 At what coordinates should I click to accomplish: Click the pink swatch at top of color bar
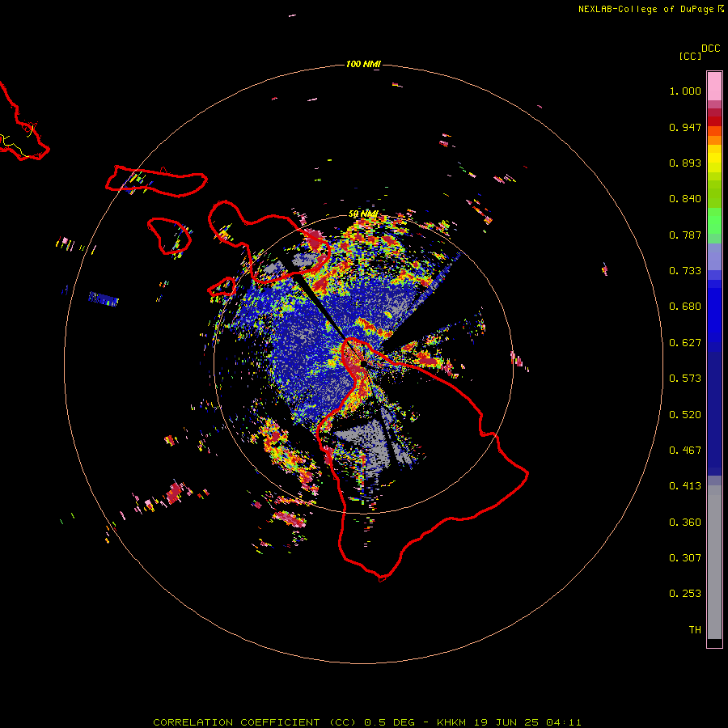[714, 87]
